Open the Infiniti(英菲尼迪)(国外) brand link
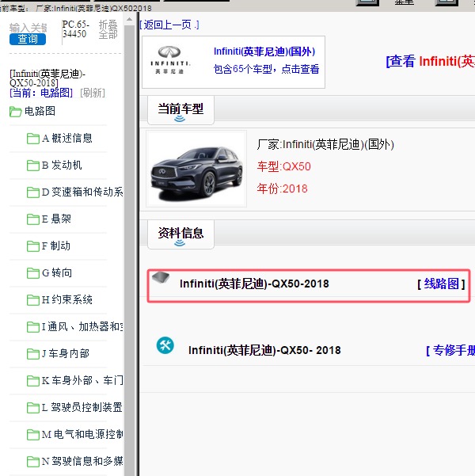The width and height of the screenshot is (475, 476). [264, 51]
